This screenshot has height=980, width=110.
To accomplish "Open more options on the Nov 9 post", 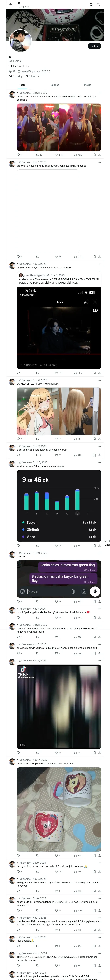I will pyautogui.click(x=99, y=162).
